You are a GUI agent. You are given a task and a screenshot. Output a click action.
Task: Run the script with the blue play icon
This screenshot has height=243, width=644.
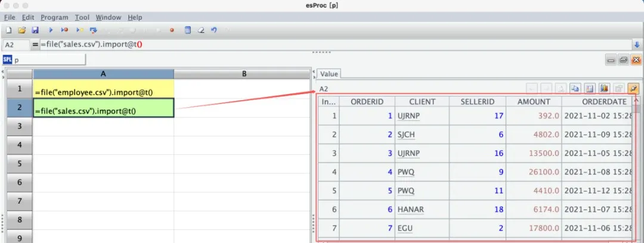coord(51,30)
